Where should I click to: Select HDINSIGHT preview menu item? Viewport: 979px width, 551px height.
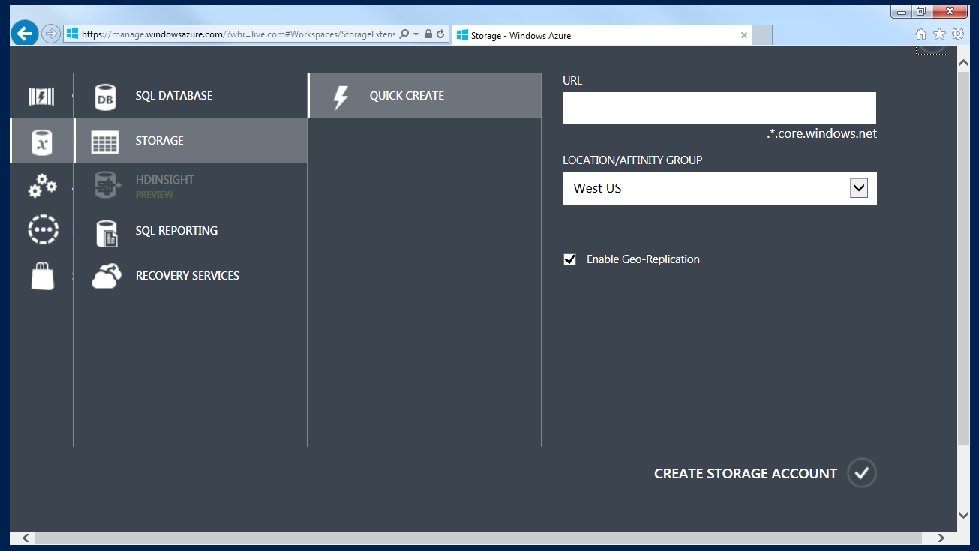click(x=190, y=185)
